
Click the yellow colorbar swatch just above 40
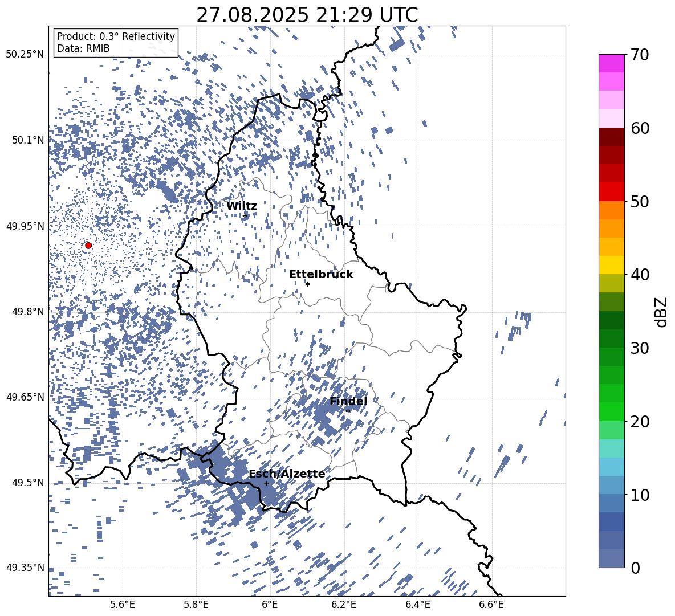[x=611, y=265]
